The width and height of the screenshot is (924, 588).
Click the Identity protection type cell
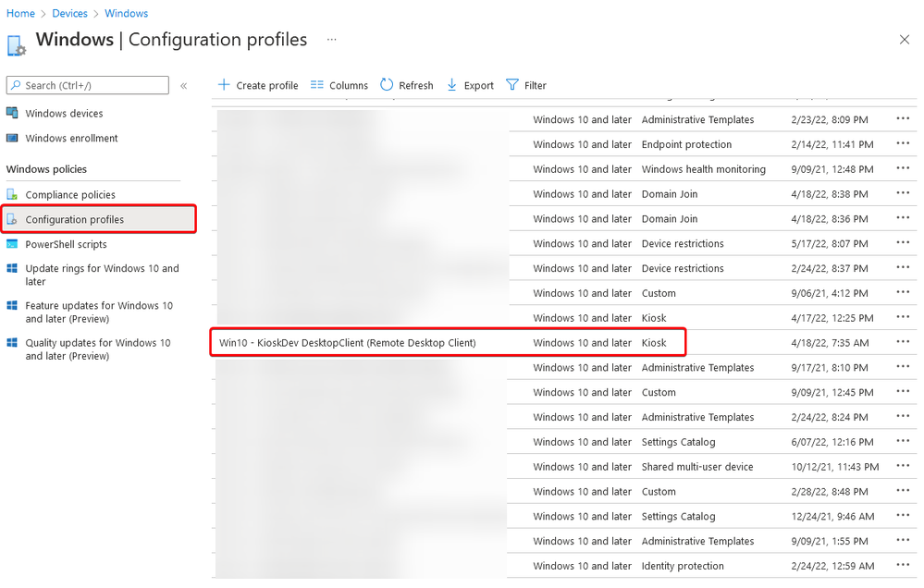click(x=683, y=566)
